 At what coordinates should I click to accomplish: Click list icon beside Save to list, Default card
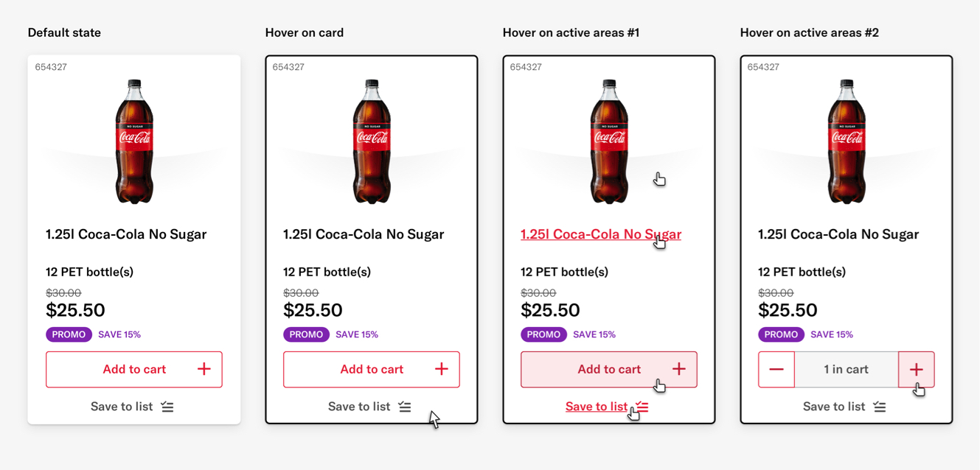click(167, 407)
